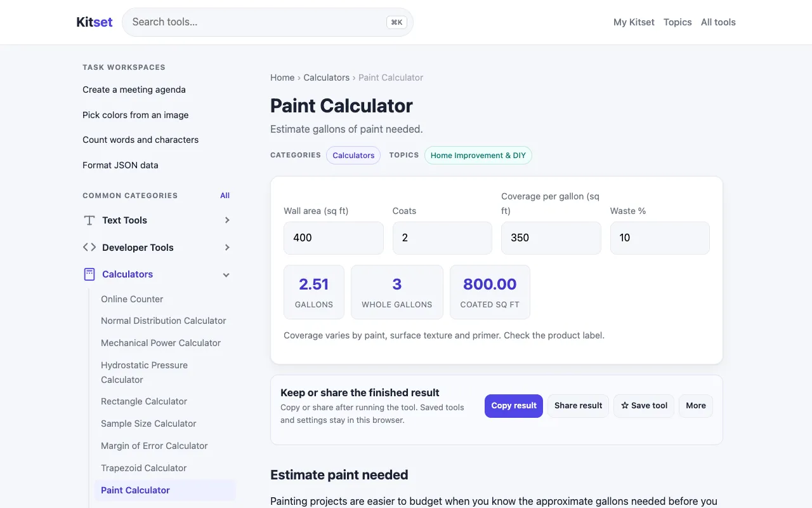
Task: Click the ⌘K shortcut badge
Action: coord(396,22)
